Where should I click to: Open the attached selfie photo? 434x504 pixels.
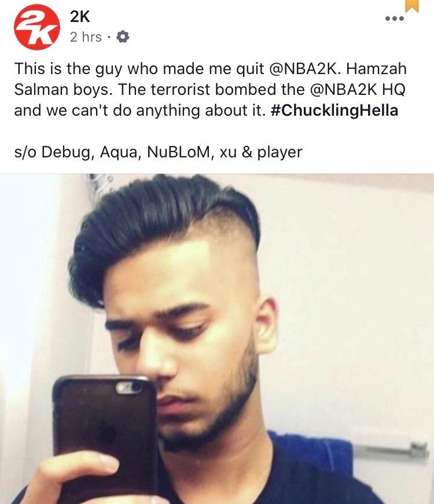(x=217, y=339)
